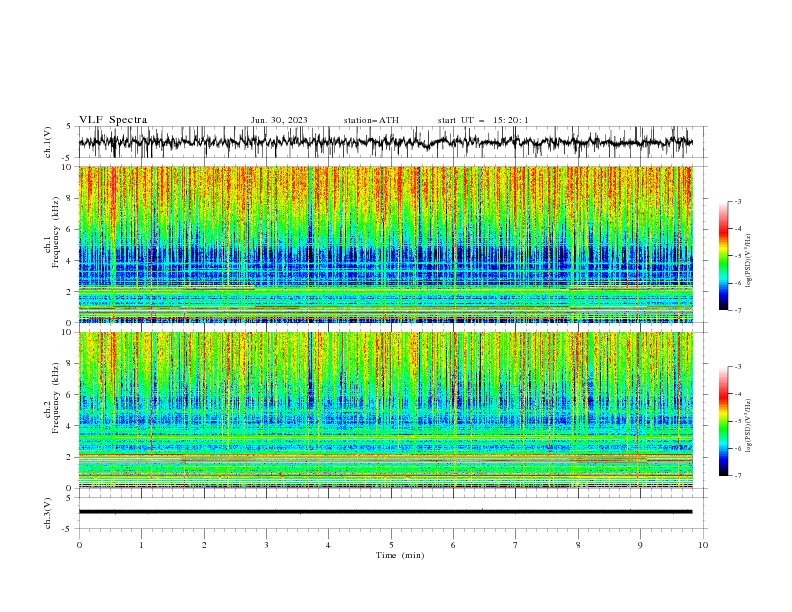Click time axis tick label "4"

tap(328, 545)
